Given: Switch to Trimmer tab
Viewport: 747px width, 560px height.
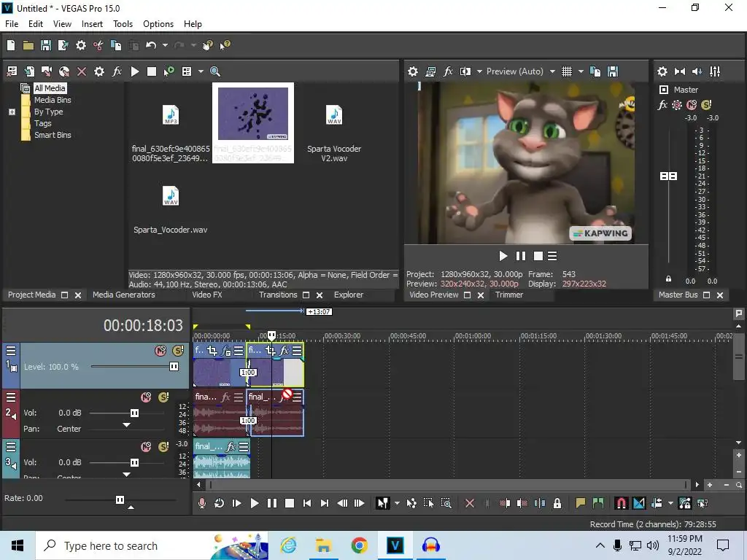Looking at the screenshot, I should (509, 295).
